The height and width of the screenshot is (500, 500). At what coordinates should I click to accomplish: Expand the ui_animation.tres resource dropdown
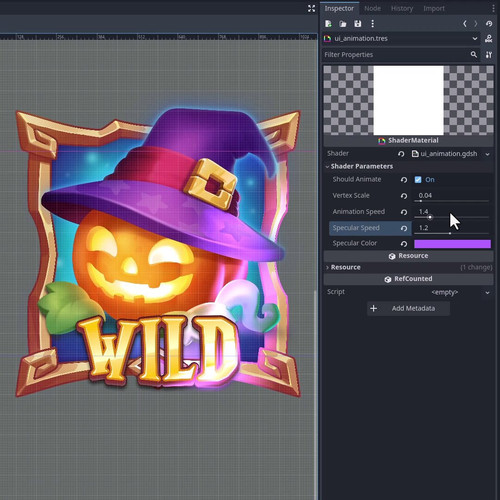475,39
